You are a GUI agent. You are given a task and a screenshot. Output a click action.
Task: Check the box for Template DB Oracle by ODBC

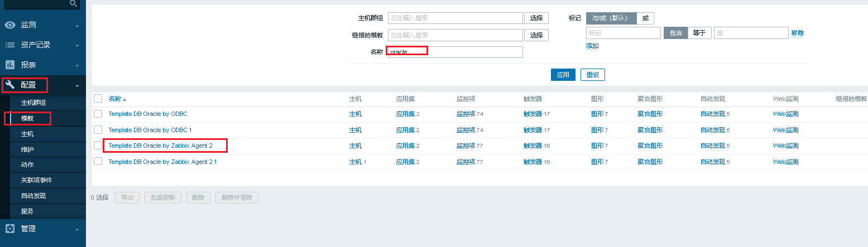(x=98, y=114)
